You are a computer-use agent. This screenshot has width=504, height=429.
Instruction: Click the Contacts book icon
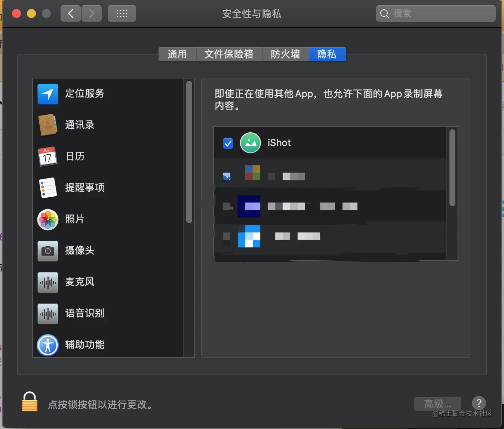coord(48,125)
